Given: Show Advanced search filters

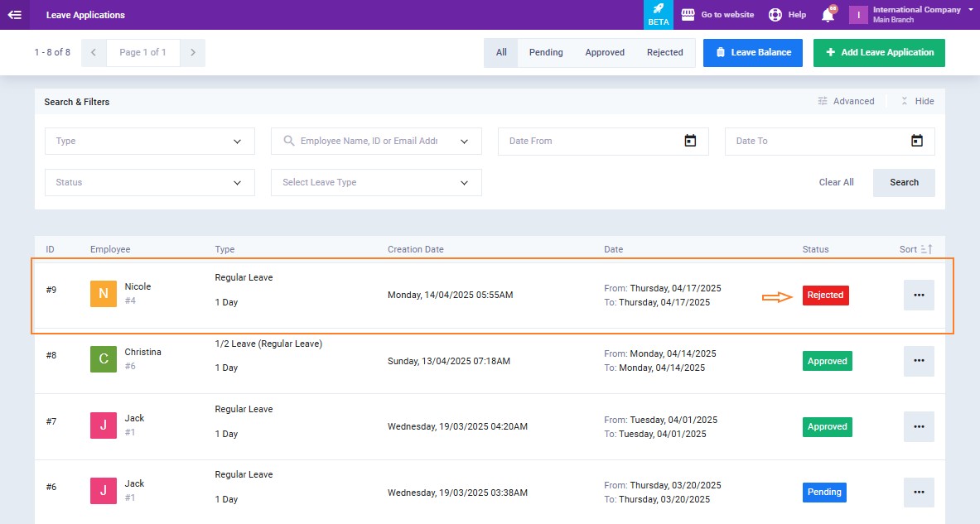Looking at the screenshot, I should pyautogui.click(x=847, y=101).
